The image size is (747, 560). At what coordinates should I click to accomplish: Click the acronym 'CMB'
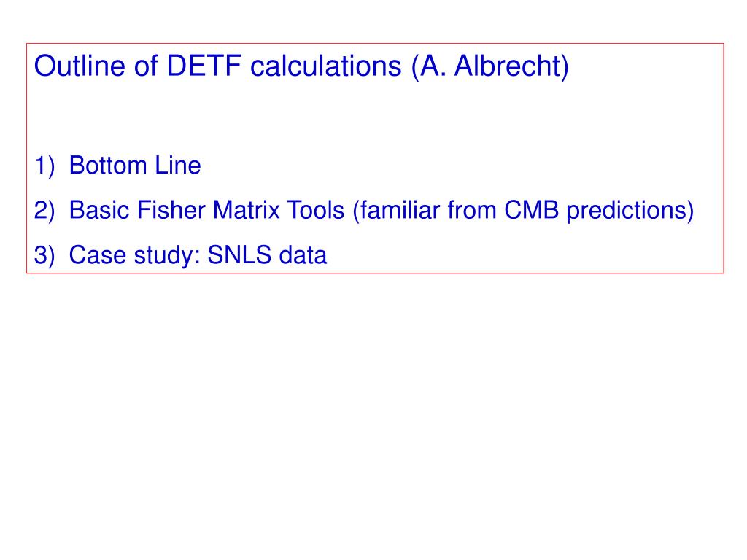(531, 211)
